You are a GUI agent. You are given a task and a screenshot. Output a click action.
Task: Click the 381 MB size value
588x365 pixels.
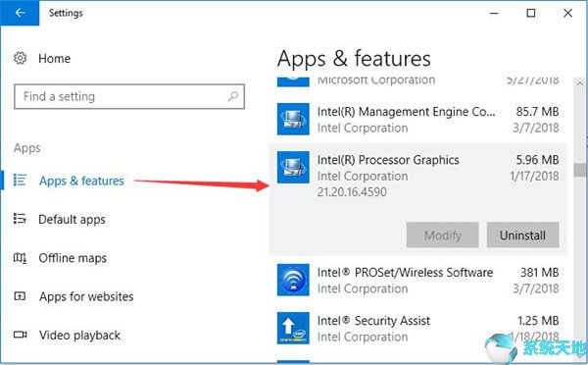[540, 272]
